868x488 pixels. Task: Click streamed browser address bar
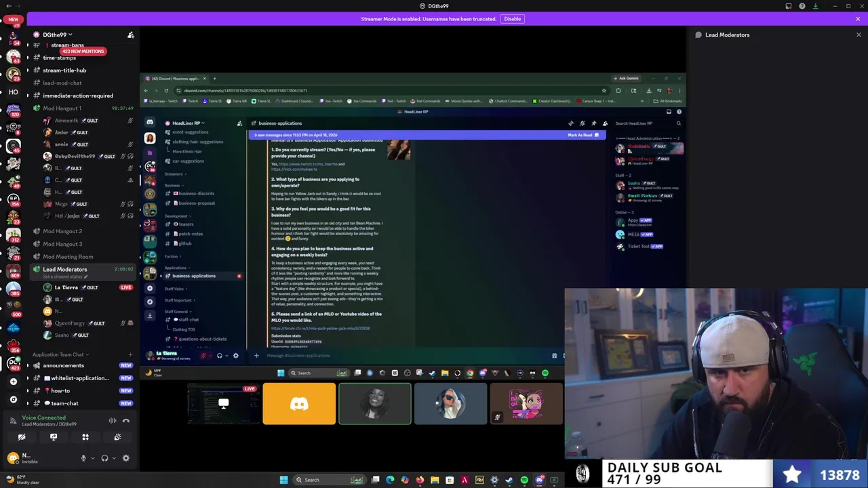tap(387, 90)
